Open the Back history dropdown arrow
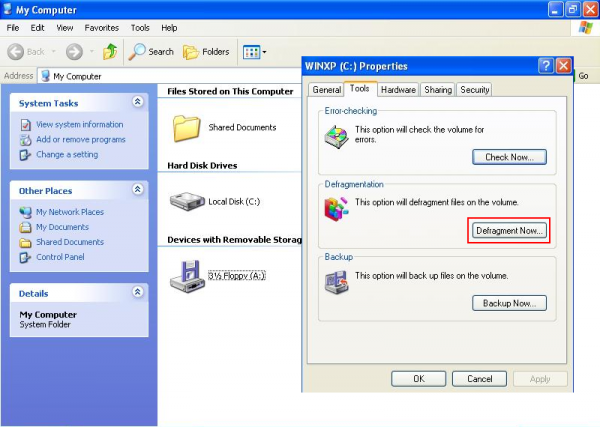The image size is (600, 427). pos(54,51)
